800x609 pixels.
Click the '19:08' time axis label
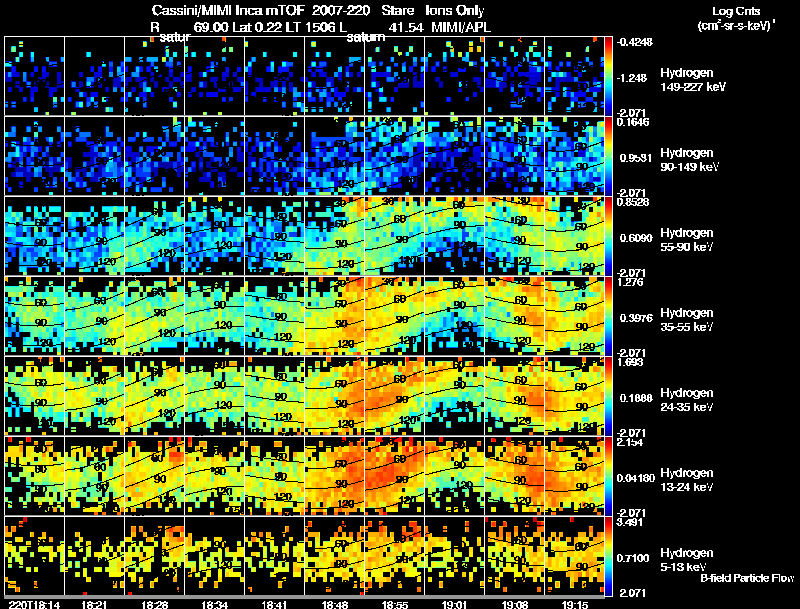(515, 604)
